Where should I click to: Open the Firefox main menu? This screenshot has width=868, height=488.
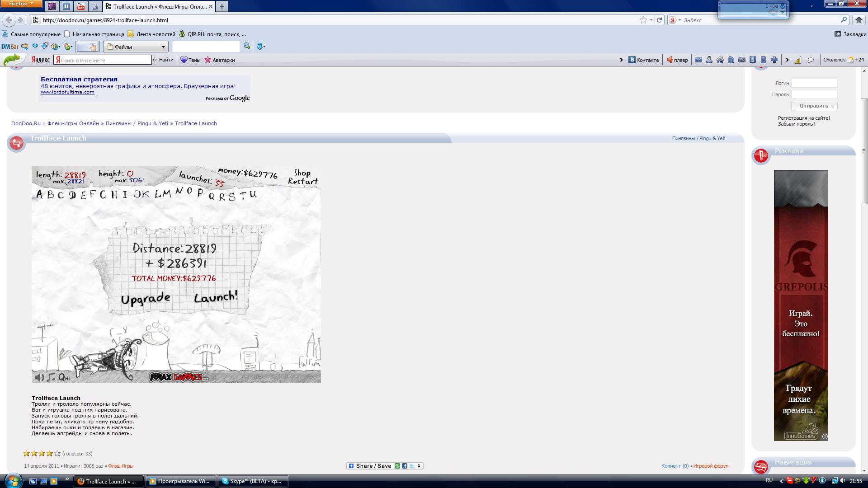point(21,4)
